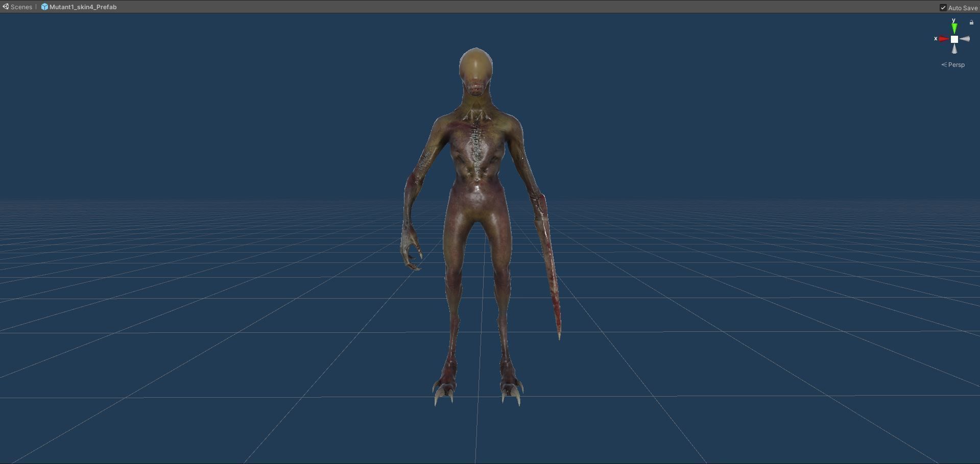Click the red X axis cone
This screenshot has width=980, height=464.
(944, 39)
